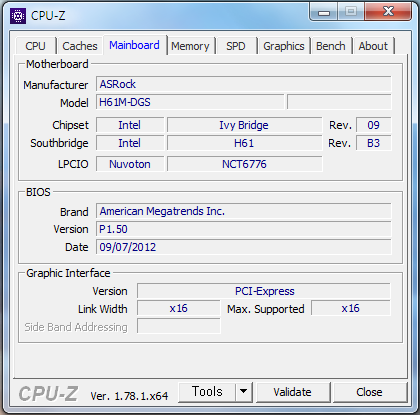Screen dimensions: 420x415
Task: Open the Bench tab
Action: 331,46
